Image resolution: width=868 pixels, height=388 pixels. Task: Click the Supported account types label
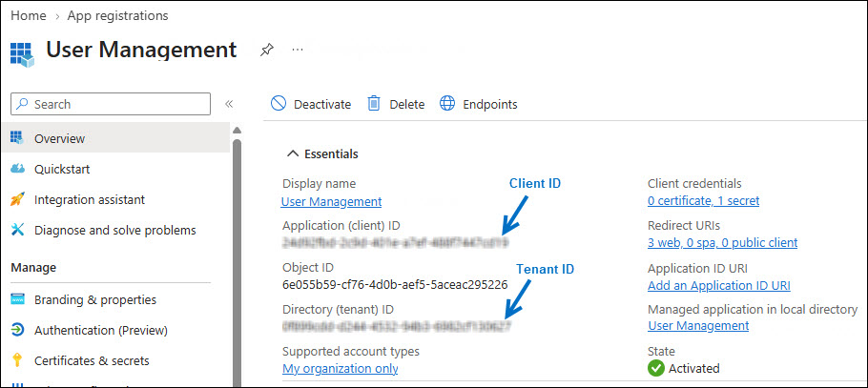click(x=351, y=352)
